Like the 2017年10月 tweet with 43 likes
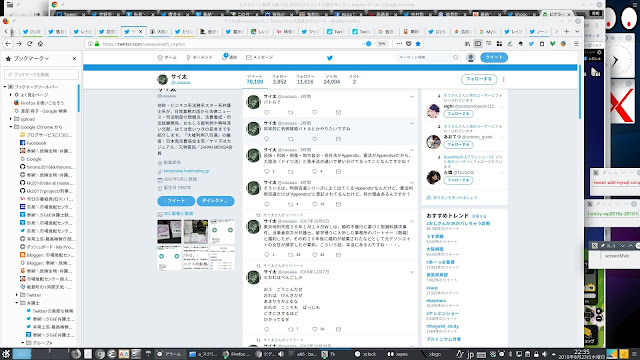Screen dimensions: 640x360 [x=315, y=255]
